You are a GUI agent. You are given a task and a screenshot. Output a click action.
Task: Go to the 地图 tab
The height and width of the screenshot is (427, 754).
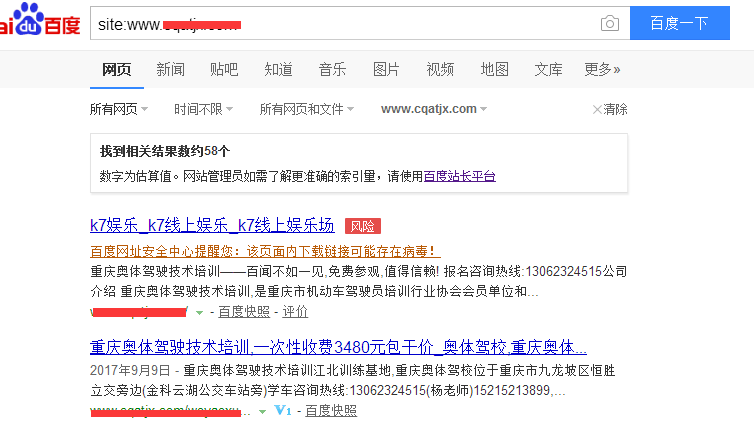coord(494,69)
